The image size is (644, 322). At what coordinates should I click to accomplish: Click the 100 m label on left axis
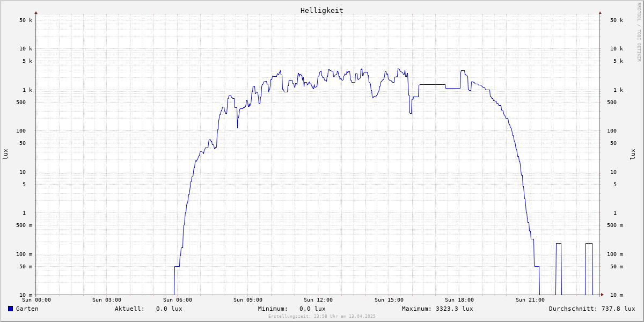point(24,254)
